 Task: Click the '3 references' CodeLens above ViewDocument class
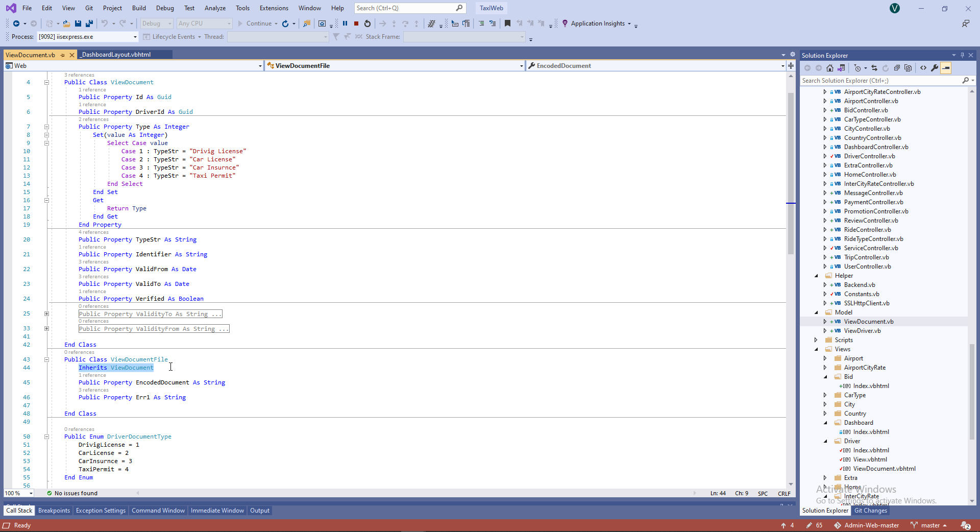[x=79, y=75]
